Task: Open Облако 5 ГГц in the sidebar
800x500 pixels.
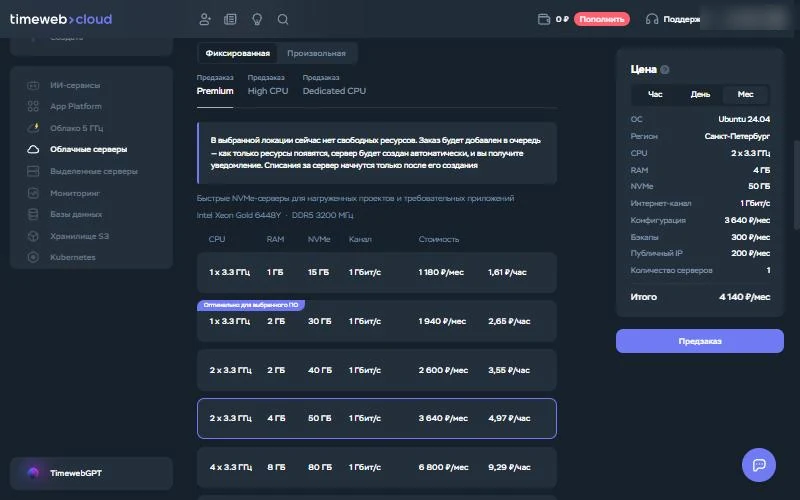Action: pyautogui.click(x=77, y=128)
